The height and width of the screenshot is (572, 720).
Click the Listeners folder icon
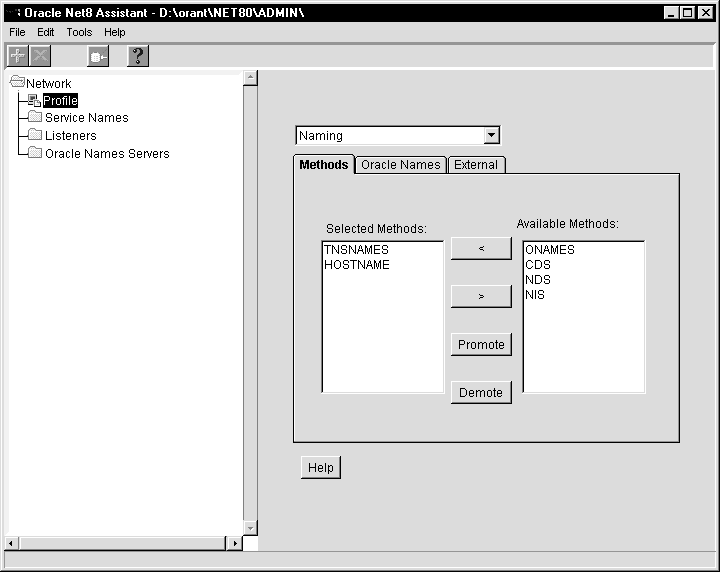[35, 135]
